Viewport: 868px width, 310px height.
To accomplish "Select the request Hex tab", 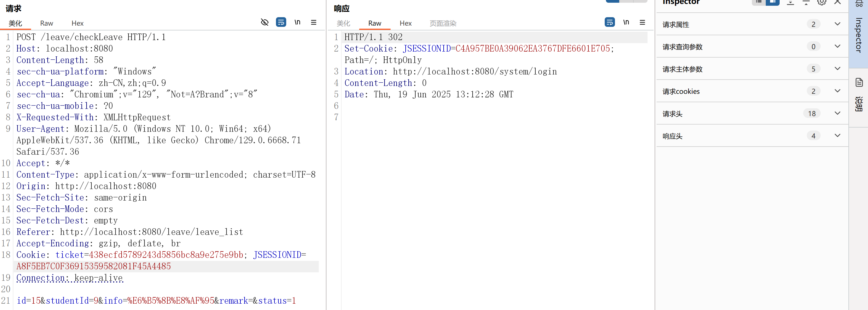I will coord(78,23).
